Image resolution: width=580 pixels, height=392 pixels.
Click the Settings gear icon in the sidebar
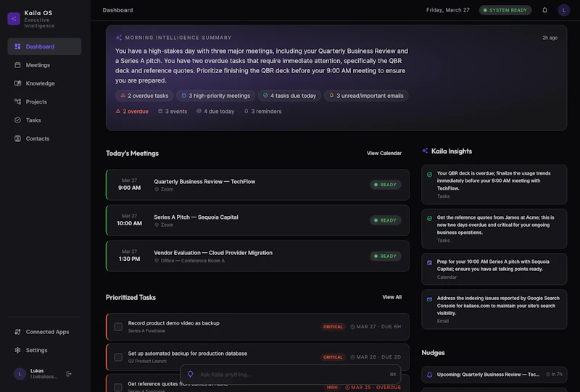[x=17, y=350]
